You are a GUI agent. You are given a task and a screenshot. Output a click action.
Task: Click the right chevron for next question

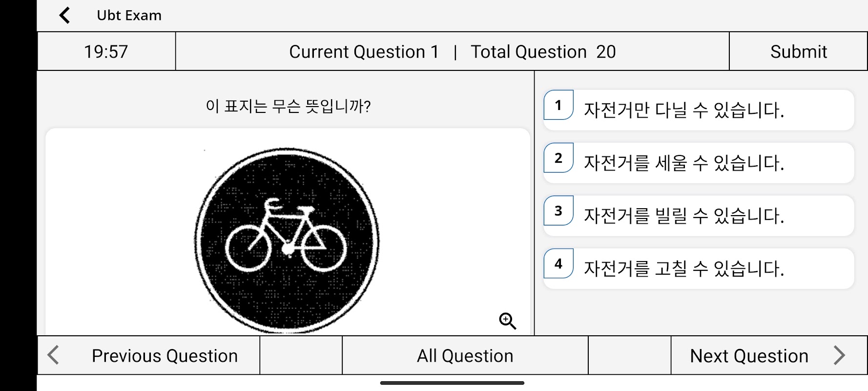click(839, 355)
